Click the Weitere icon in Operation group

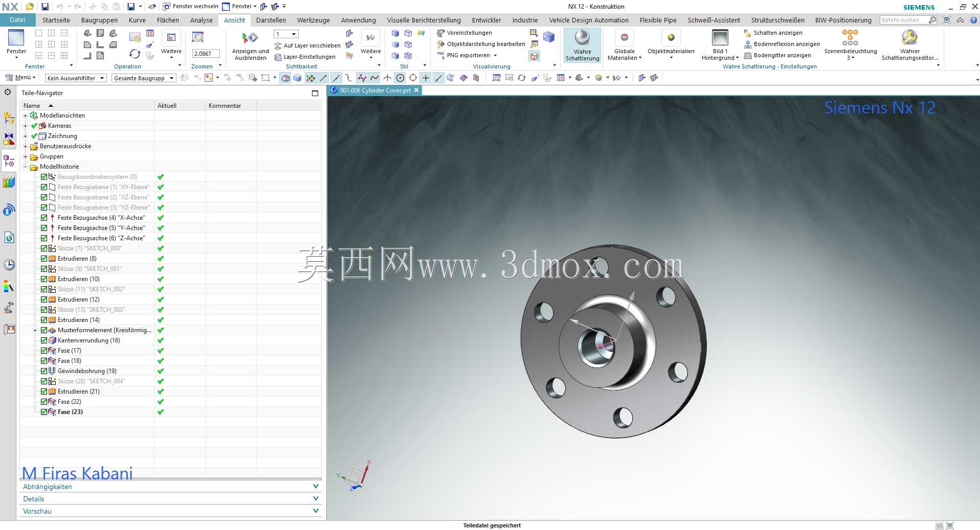(171, 37)
